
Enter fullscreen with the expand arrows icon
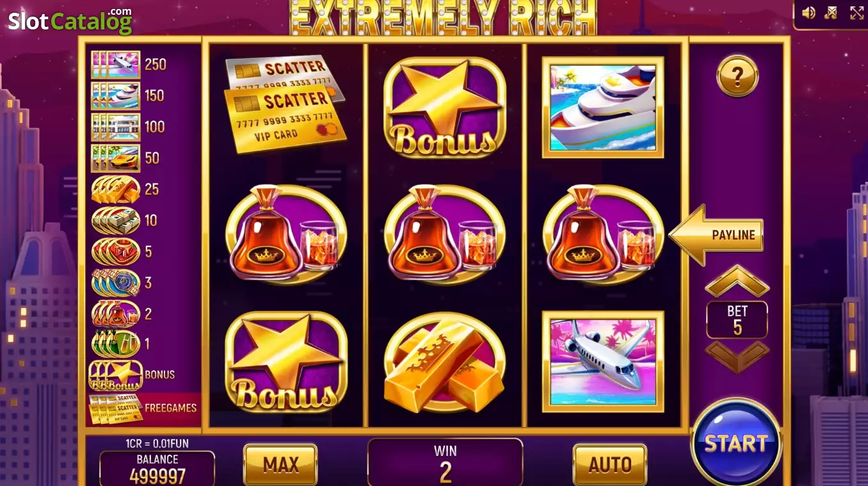click(856, 13)
